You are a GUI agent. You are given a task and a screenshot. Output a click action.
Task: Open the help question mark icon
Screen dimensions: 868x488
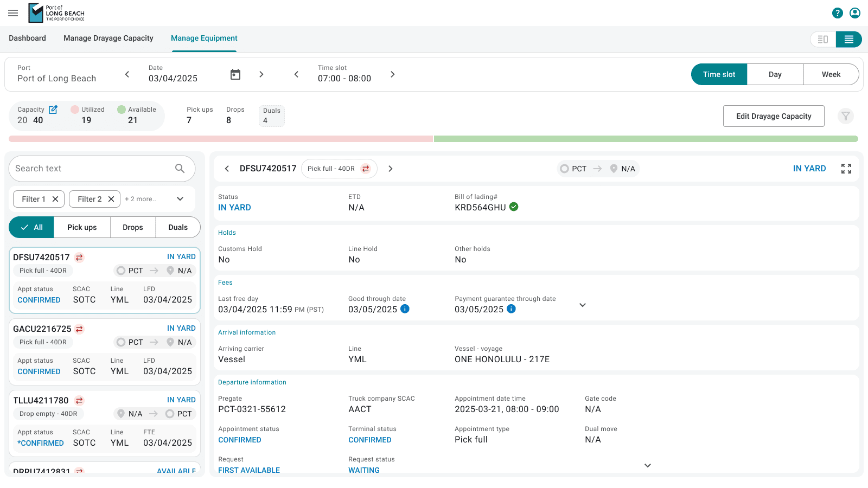click(x=838, y=13)
